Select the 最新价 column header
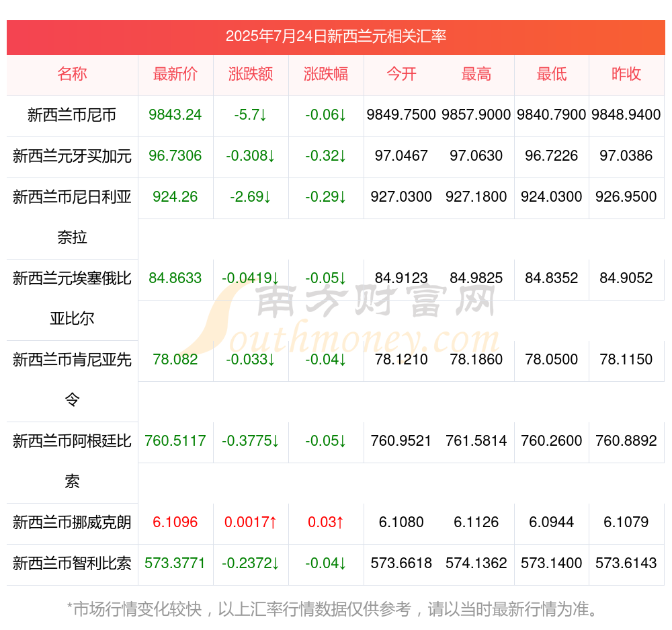672x630 pixels. tap(175, 74)
